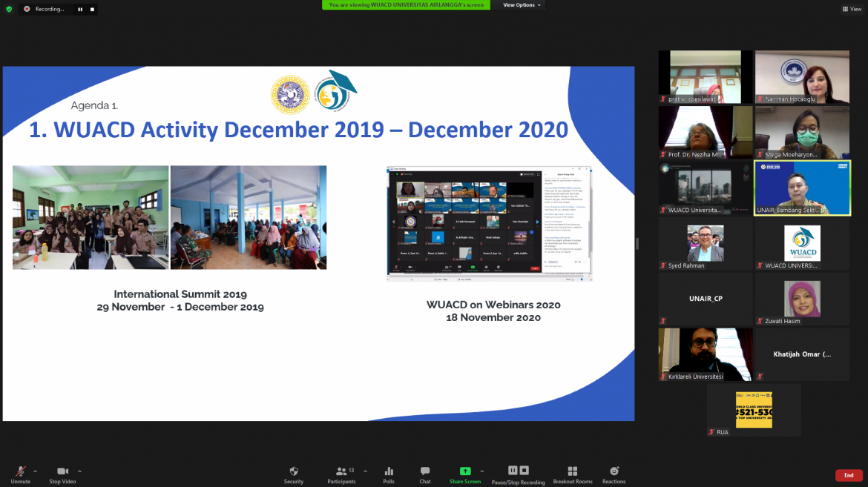Viewport: 868px width, 487px height.
Task: Select UNAIR_CP participant tile
Action: click(706, 299)
